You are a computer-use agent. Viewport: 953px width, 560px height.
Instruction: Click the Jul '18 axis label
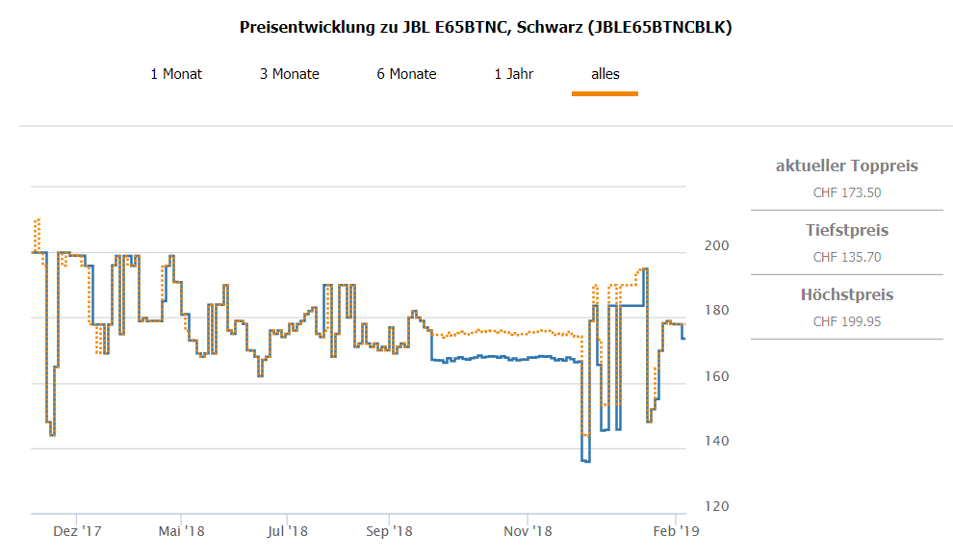(287, 530)
